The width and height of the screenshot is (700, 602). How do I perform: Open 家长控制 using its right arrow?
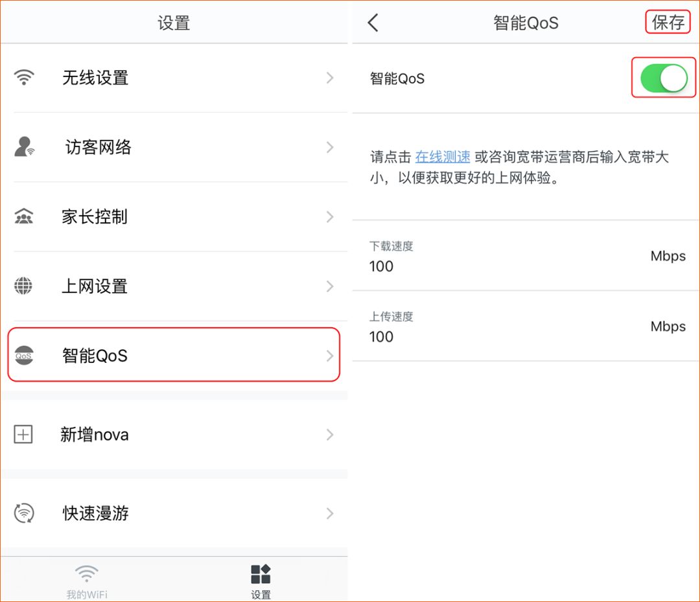click(331, 217)
